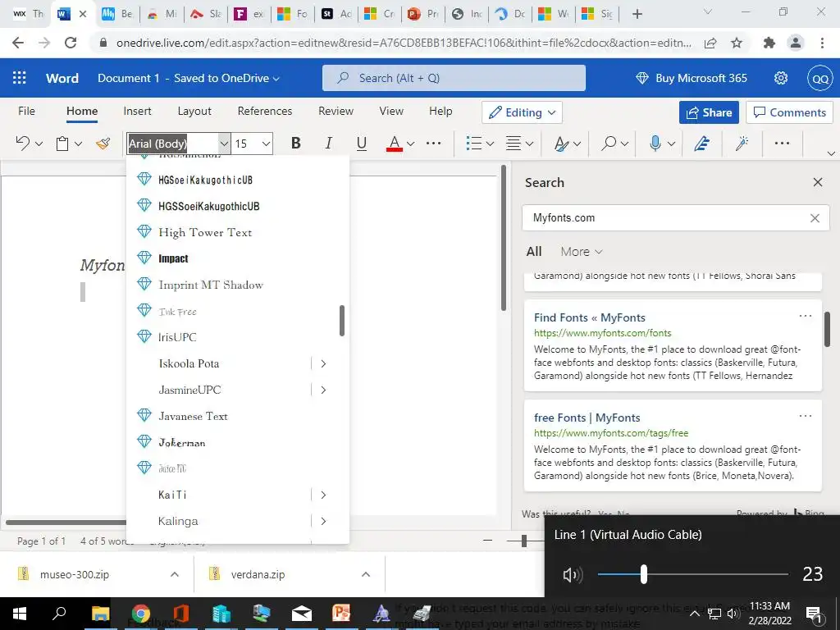840x630 pixels.
Task: Open Windows Start menu
Action: [20, 614]
